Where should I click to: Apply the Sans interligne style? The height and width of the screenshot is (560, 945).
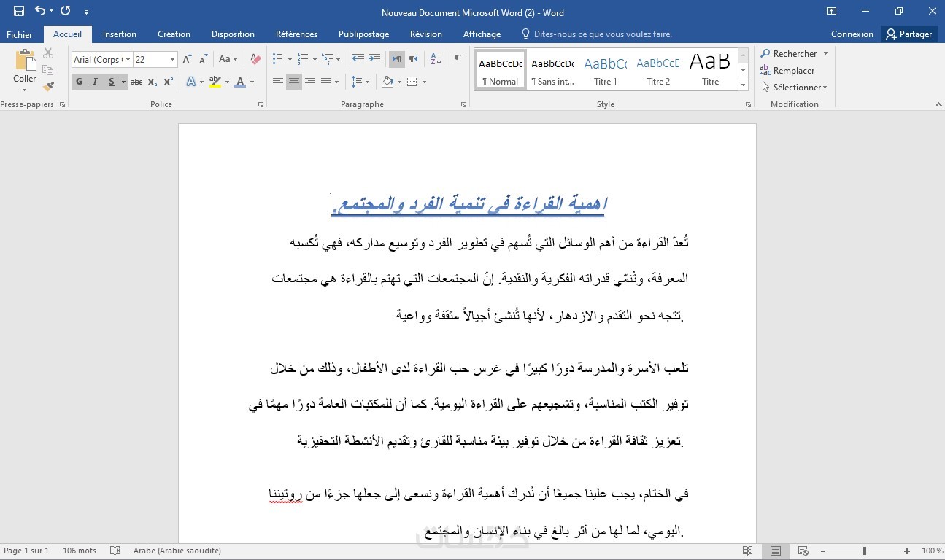552,69
